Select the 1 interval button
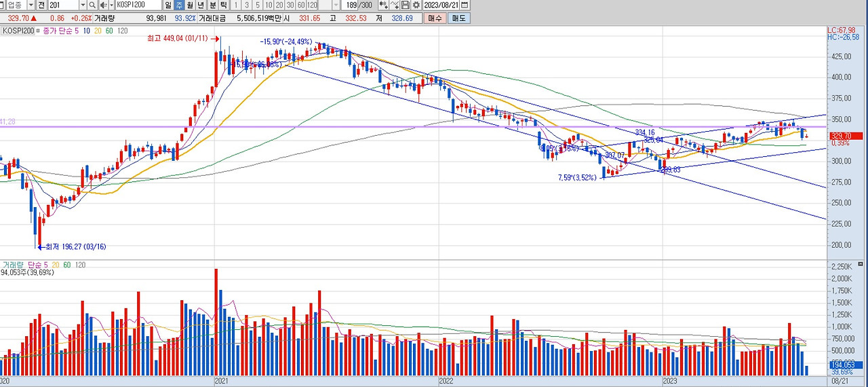This screenshot has height=387, width=868. pyautogui.click(x=235, y=5)
